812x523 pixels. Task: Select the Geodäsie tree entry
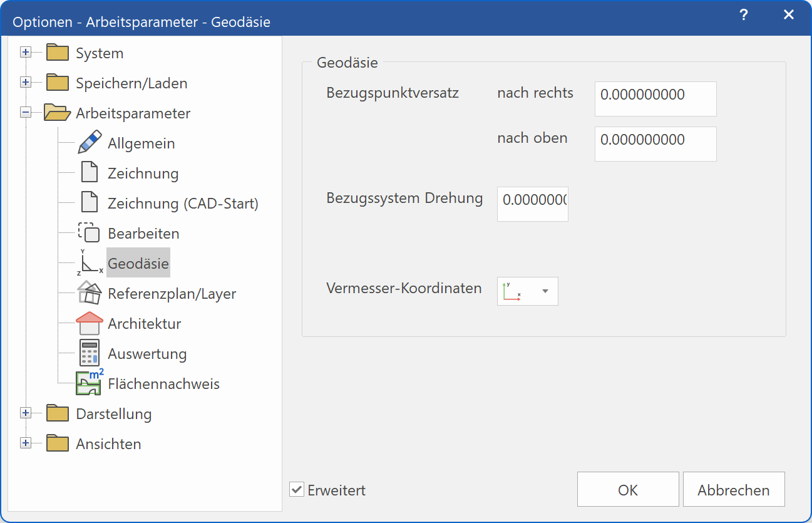[x=138, y=263]
